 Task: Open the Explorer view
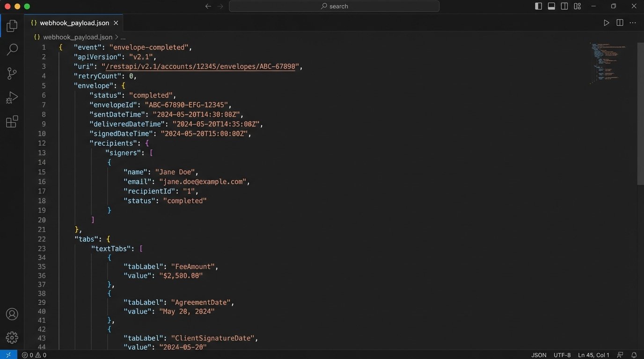(12, 26)
